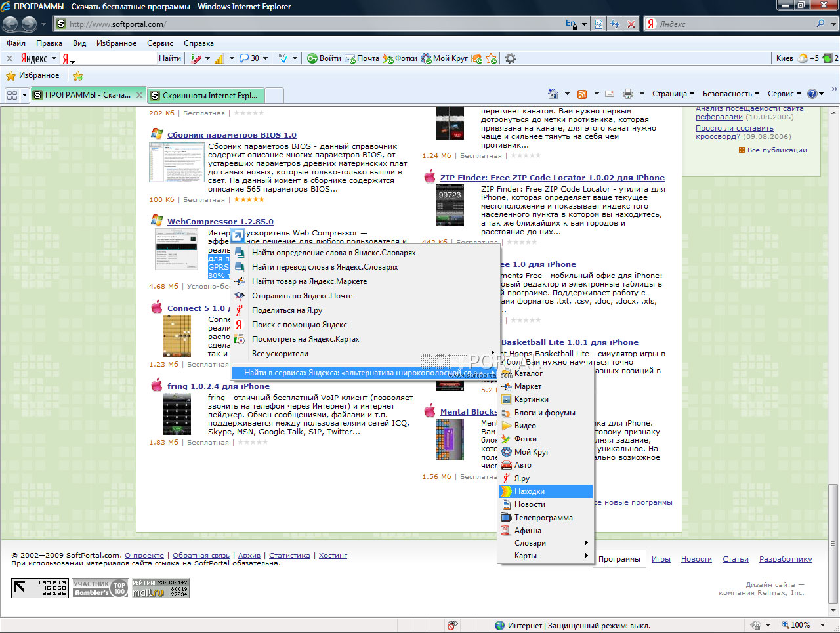This screenshot has height=633, width=840.
Task: Choose Картинки in the services submenu
Action: point(546,399)
